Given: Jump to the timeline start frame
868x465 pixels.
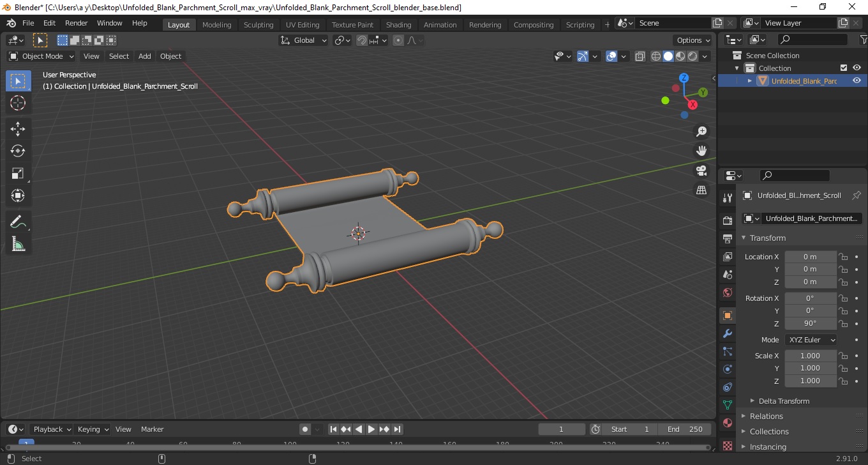Looking at the screenshot, I should [333, 429].
